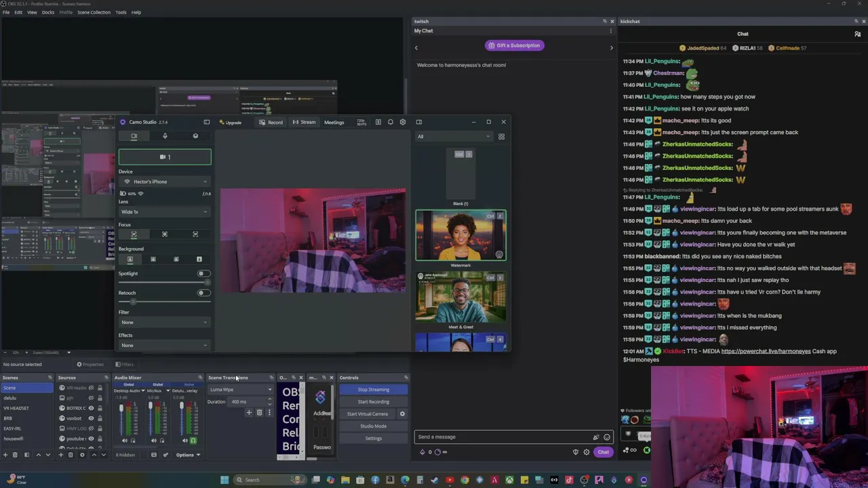868x488 pixels.
Task: Open Virtual Camera settings gear
Action: 402,414
